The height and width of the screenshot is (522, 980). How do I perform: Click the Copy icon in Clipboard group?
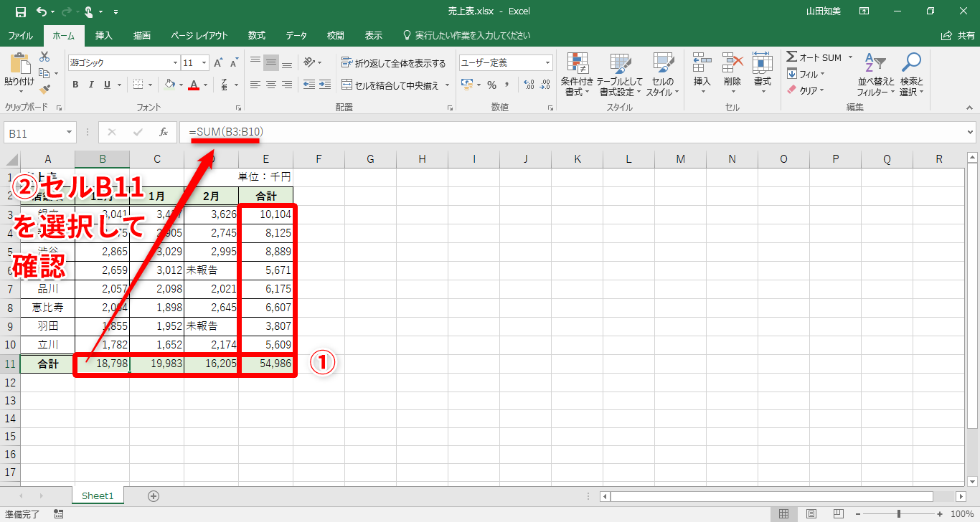tap(44, 73)
